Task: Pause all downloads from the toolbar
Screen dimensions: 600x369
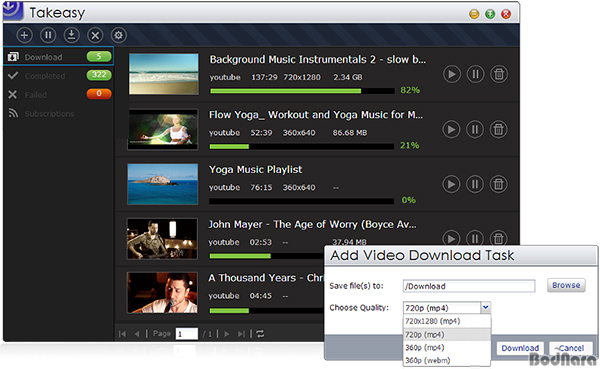Action: click(48, 35)
